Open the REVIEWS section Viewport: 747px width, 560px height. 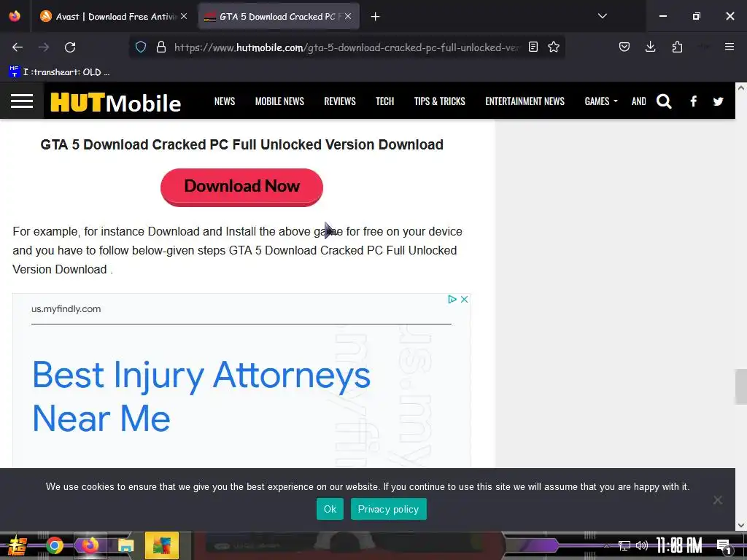click(340, 101)
